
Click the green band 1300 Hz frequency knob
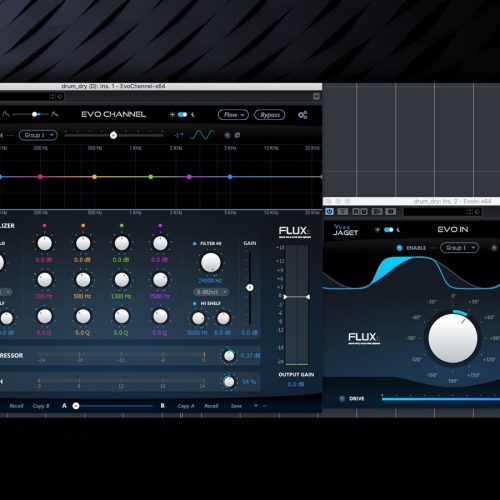coord(122,280)
